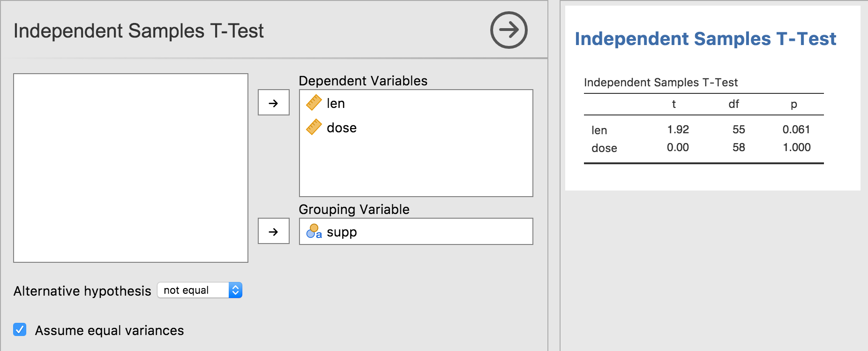Screen dimensions: 868x351
Task: Select supp in the Grouping Variable field
Action: [342, 232]
